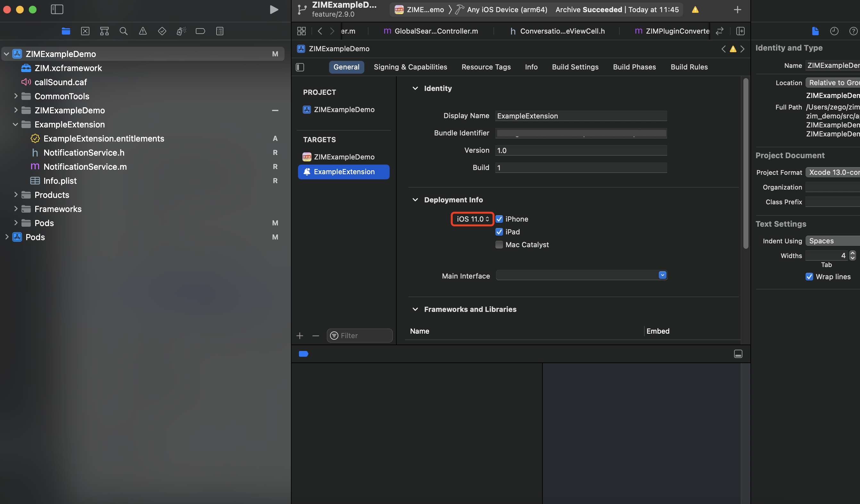
Task: Open the Main Interface dropdown
Action: [x=662, y=275]
